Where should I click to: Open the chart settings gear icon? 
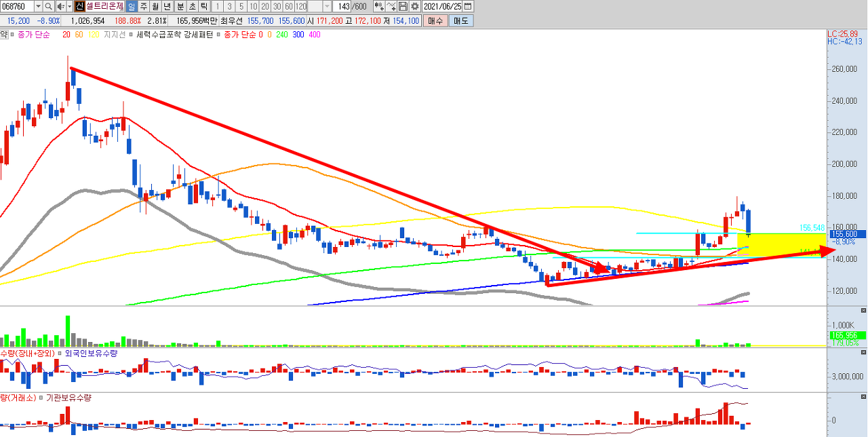click(x=414, y=6)
